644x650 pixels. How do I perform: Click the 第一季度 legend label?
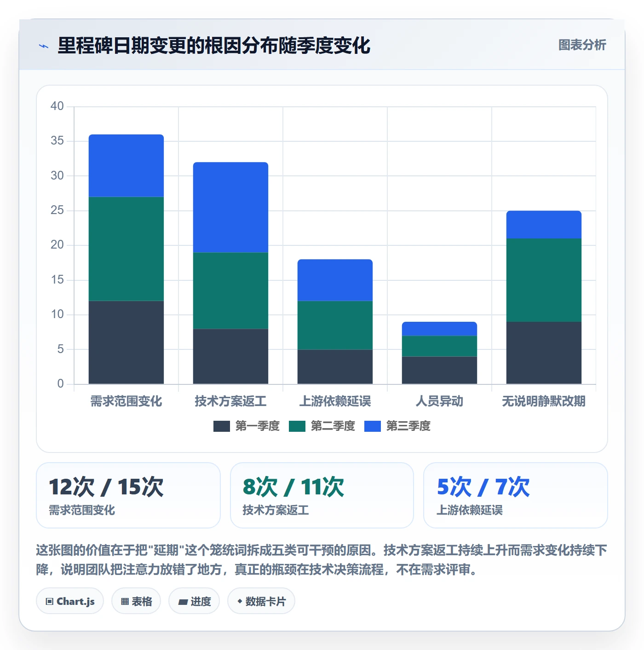coord(258,426)
